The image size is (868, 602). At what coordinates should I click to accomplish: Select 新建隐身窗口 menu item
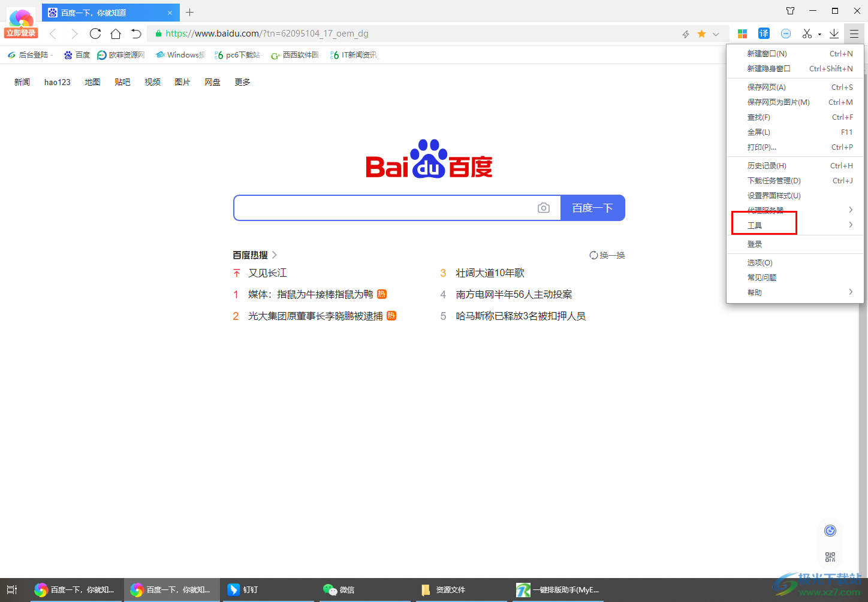(x=795, y=69)
